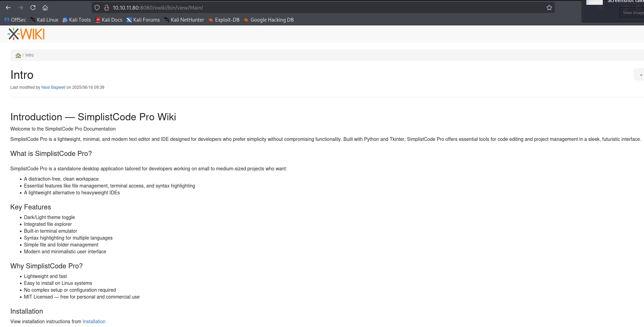Follow the Installation link in the instructions sentence
This screenshot has width=644, height=327.
(x=94, y=322)
